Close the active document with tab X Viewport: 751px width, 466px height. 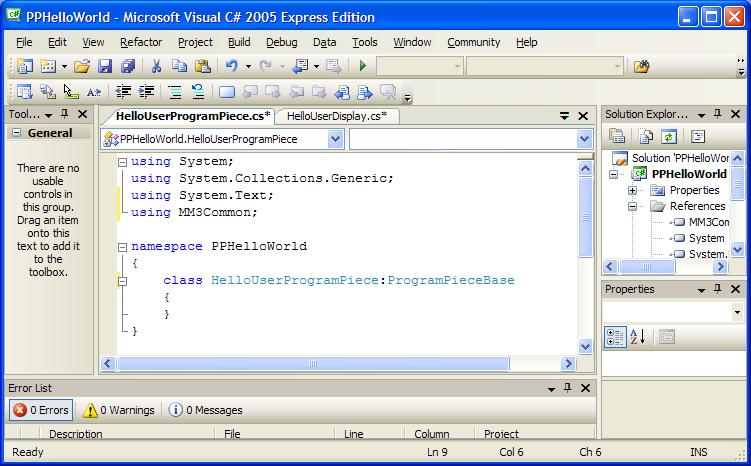[583, 115]
